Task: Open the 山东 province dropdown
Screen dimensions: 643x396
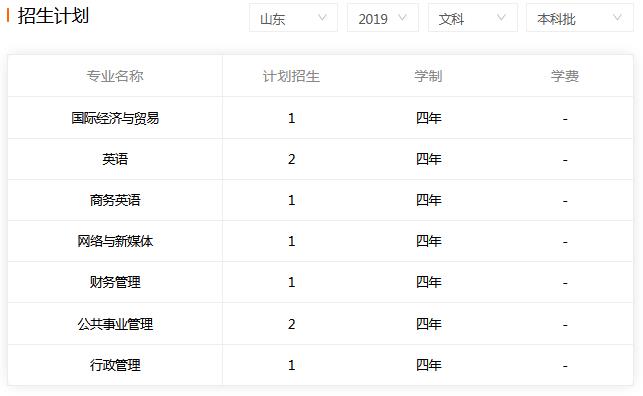Action: [x=293, y=18]
